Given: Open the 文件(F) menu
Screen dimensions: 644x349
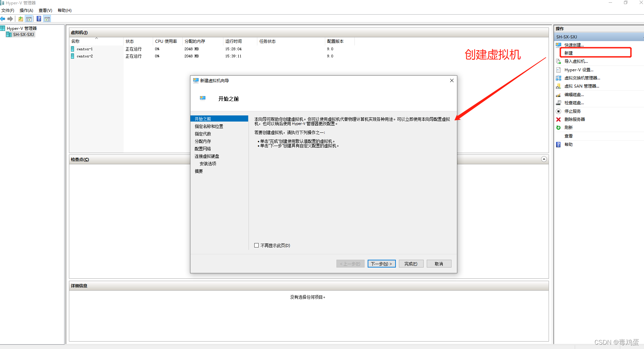Looking at the screenshot, I should pyautogui.click(x=8, y=11).
